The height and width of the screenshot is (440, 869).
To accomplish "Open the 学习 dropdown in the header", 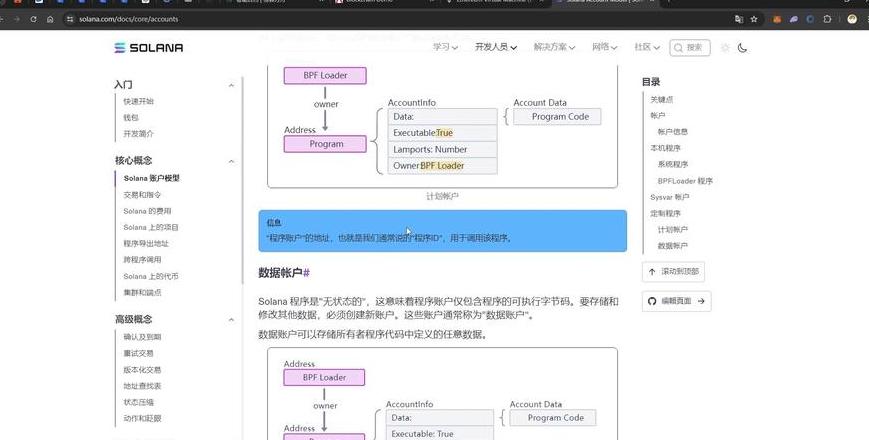I will point(445,47).
